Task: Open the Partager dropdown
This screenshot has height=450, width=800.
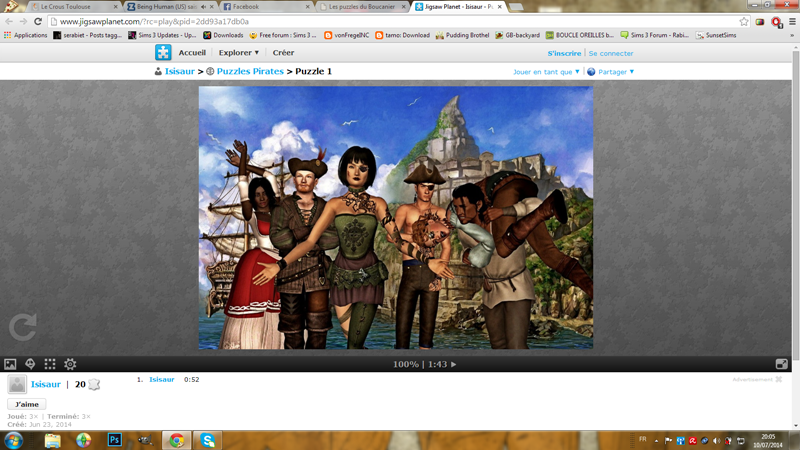Action: (x=616, y=72)
